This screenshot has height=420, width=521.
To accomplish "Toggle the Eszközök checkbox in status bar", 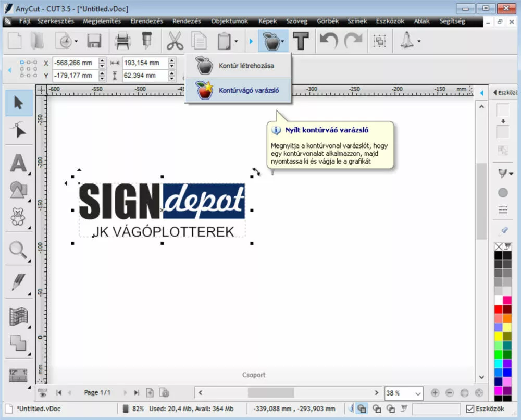I will coord(470,409).
